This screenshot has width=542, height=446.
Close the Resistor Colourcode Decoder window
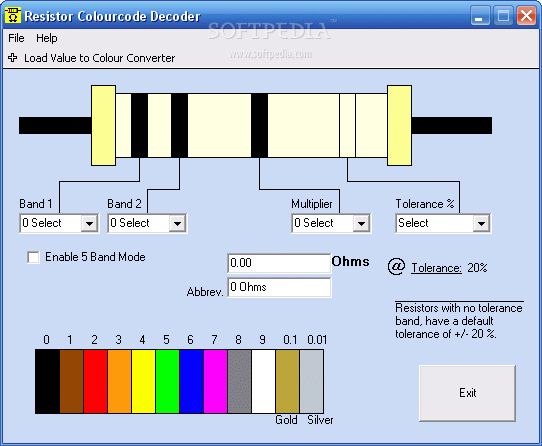[x=526, y=16]
